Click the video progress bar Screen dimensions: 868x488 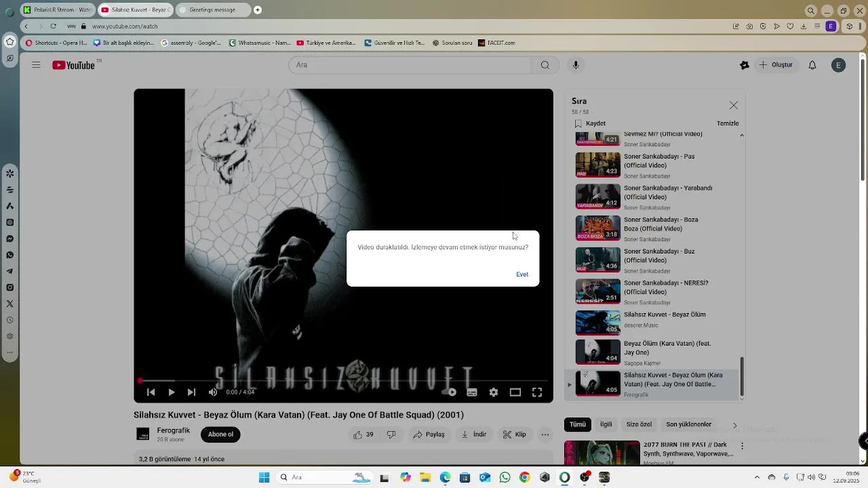343,381
